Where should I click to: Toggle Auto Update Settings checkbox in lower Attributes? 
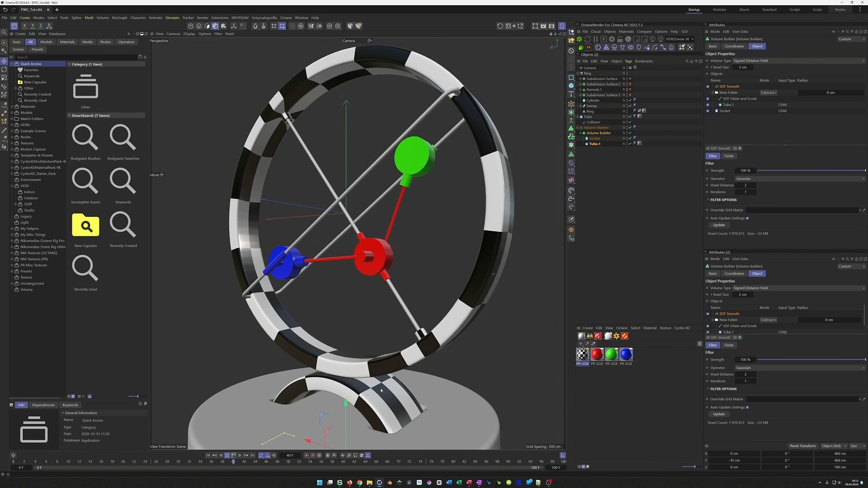[747, 407]
